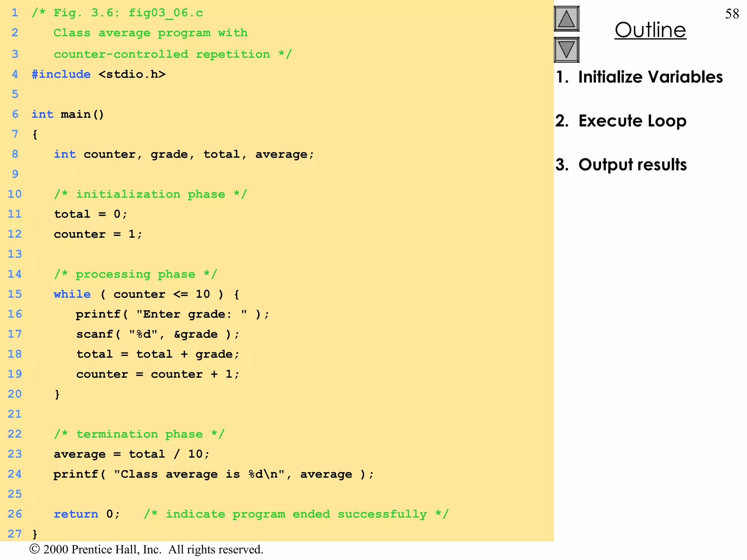Click the printf "Enter grade: " statement
Viewport: 747px width, 560px height.
click(x=173, y=314)
